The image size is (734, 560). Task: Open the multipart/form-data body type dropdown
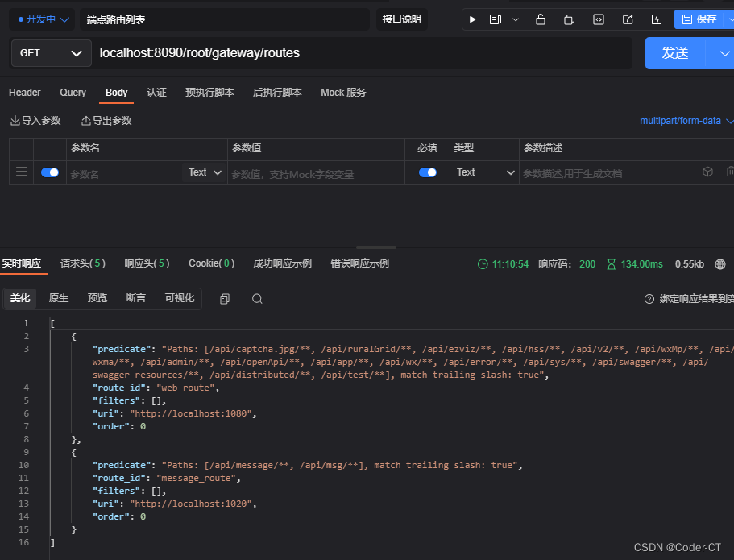(686, 121)
